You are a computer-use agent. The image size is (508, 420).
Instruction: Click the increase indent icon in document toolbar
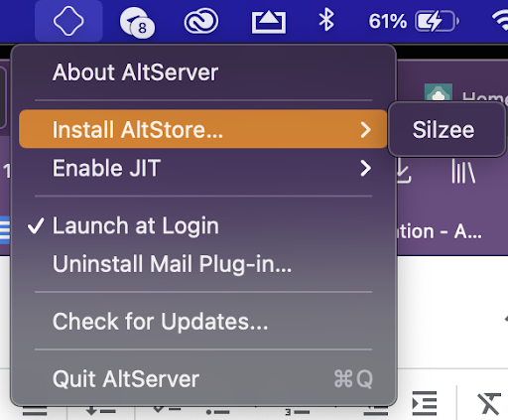[425, 403]
